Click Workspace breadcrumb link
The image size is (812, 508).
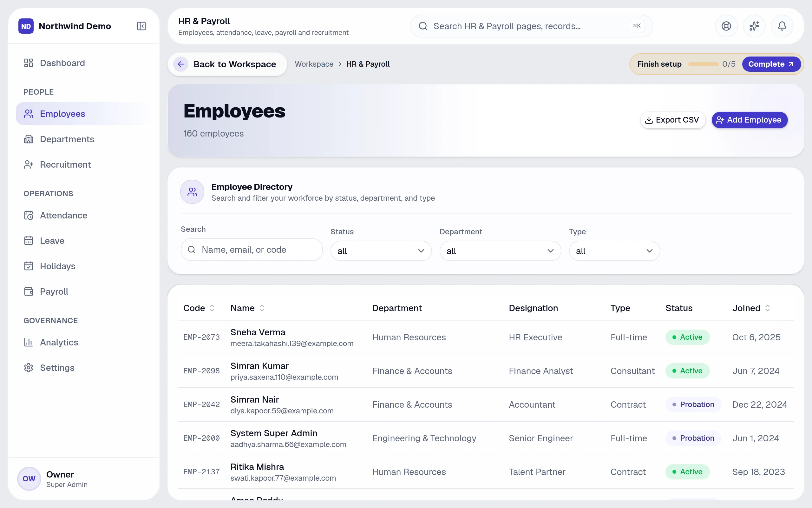314,64
